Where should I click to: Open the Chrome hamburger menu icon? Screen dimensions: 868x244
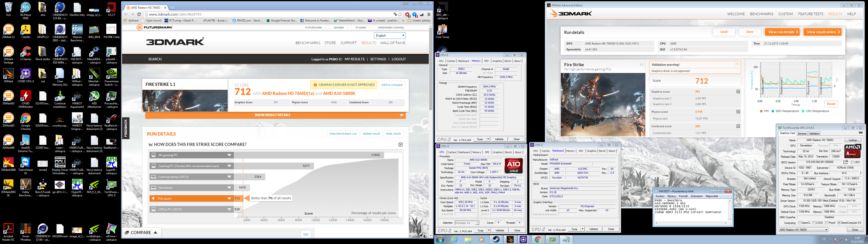[x=429, y=14]
